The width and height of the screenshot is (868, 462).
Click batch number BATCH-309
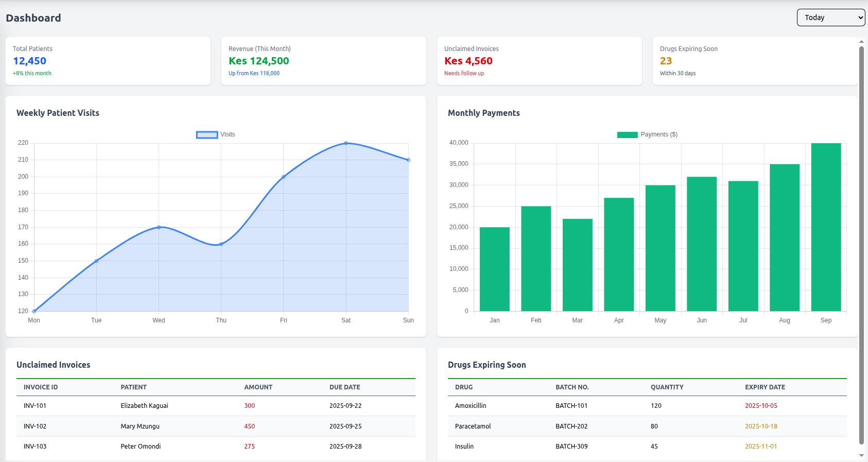coord(571,447)
